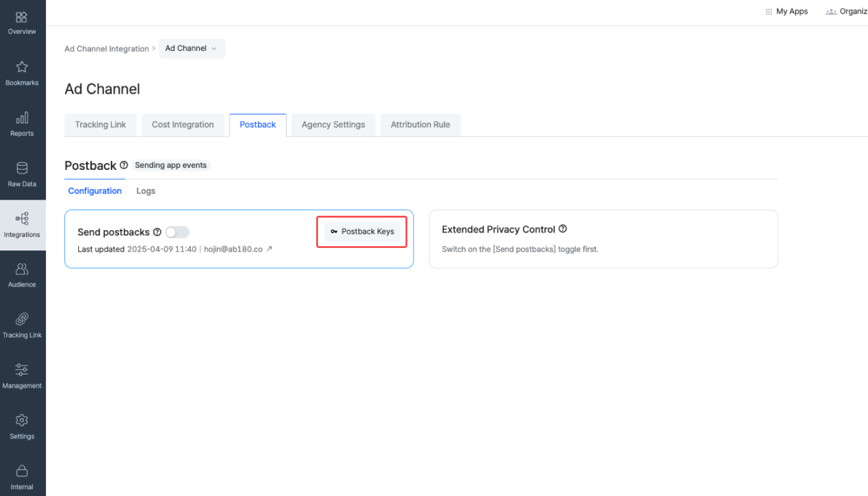This screenshot has height=496, width=868.
Task: Switch to the Agency Settings tab
Action: click(334, 125)
